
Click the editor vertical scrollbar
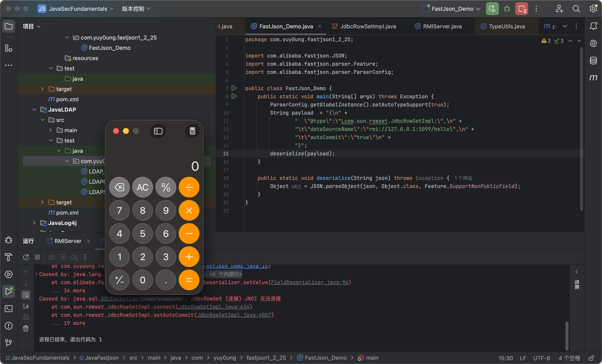(x=581, y=127)
